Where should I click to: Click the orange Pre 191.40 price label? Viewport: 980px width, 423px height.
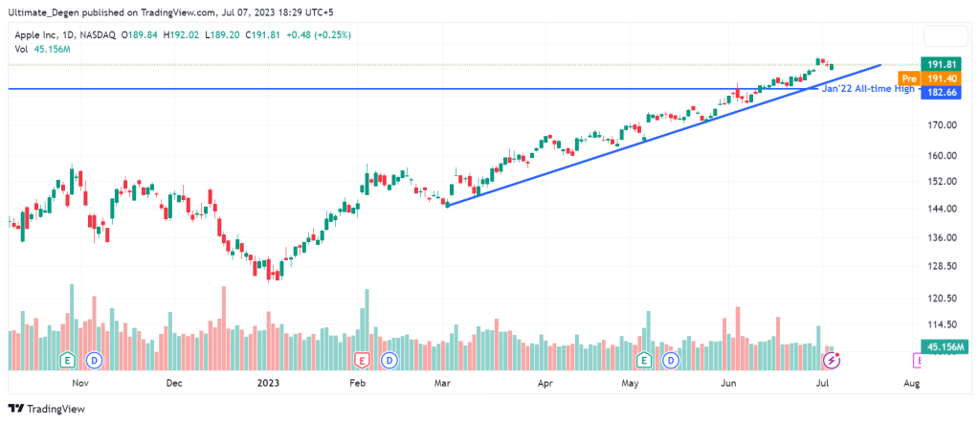click(929, 78)
